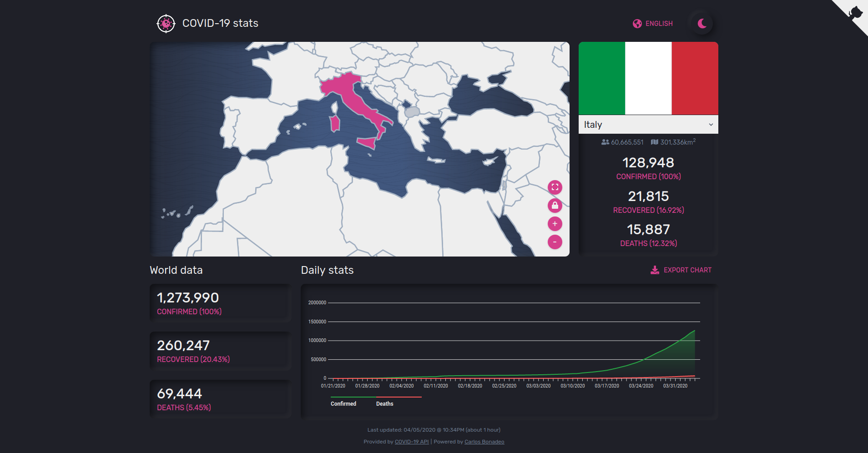Open the Italy country dropdown
The height and width of the screenshot is (453, 868).
click(648, 125)
